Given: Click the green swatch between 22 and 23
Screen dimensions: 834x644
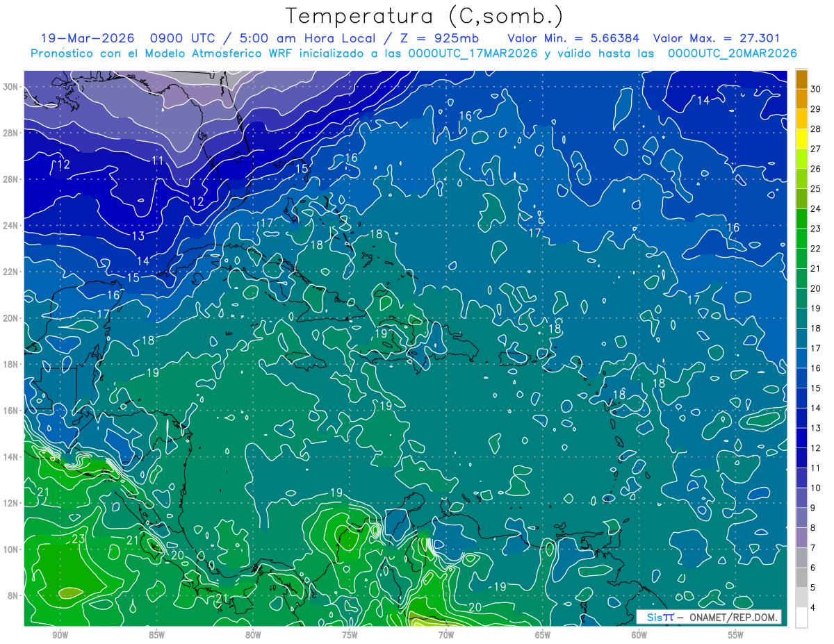Looking at the screenshot, I should [x=801, y=238].
